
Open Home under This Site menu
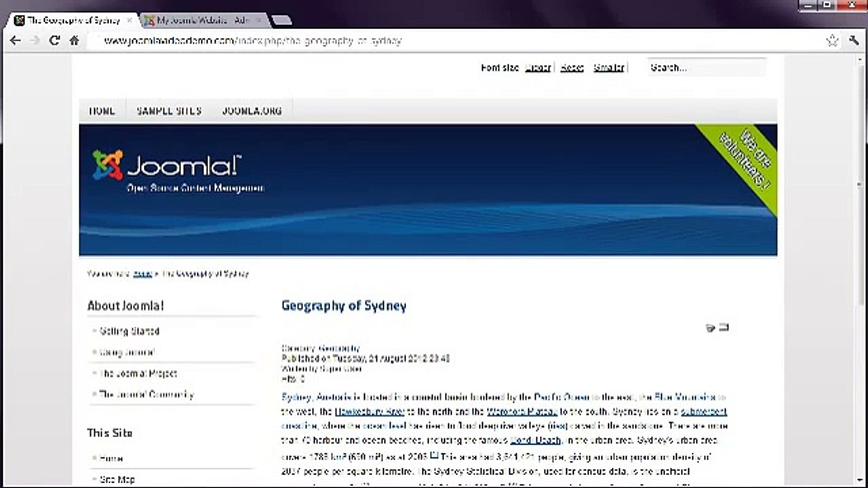pos(111,458)
